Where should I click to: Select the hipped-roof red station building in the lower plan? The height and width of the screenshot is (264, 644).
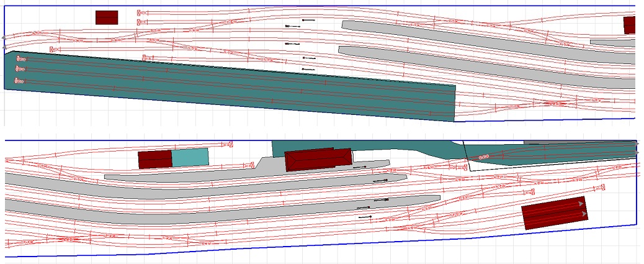coord(317,160)
